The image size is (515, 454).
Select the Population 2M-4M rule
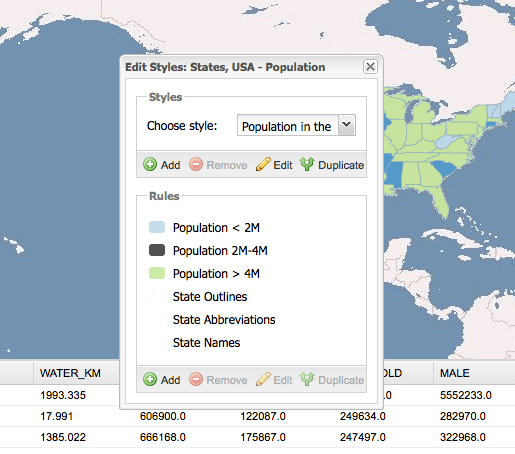point(220,251)
